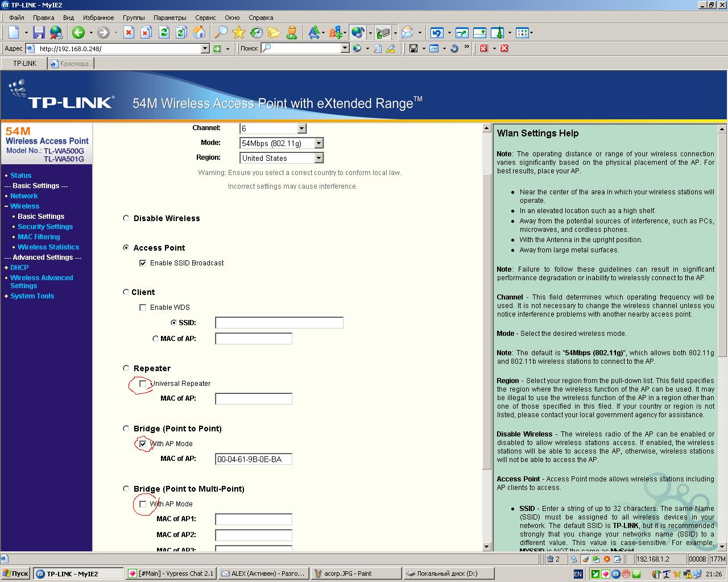This screenshot has width=728, height=582.
Task: Click the black floppy icon in second toolbar row
Action: click(x=413, y=49)
